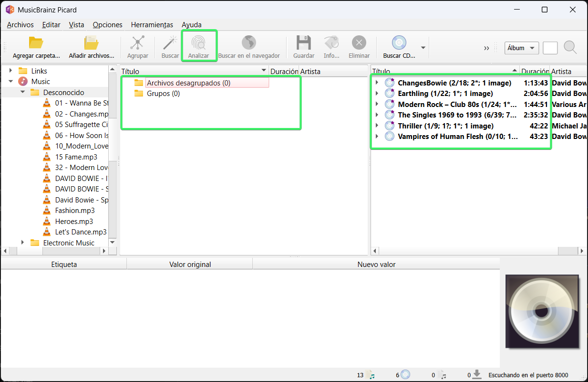
Task: Select '06 - How Soon Is' file entry
Action: tap(82, 135)
